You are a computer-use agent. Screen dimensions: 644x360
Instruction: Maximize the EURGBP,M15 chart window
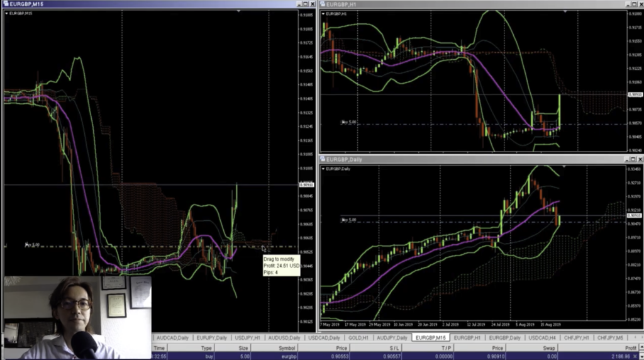tap(305, 4)
